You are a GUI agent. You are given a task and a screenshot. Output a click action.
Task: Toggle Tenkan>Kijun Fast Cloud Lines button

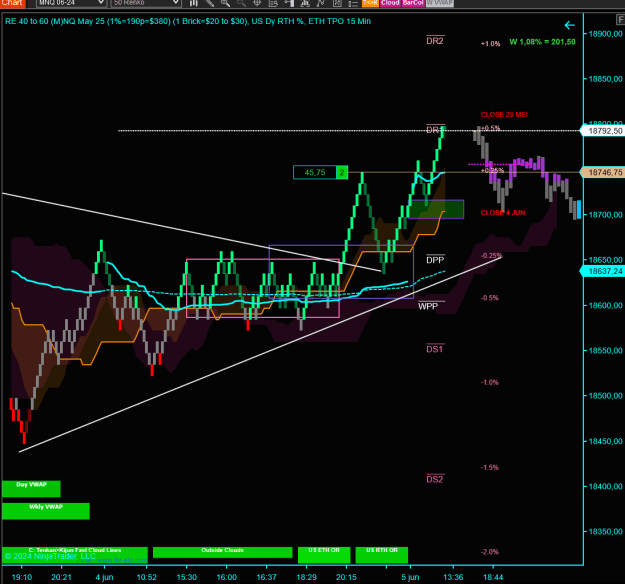[x=75, y=555]
